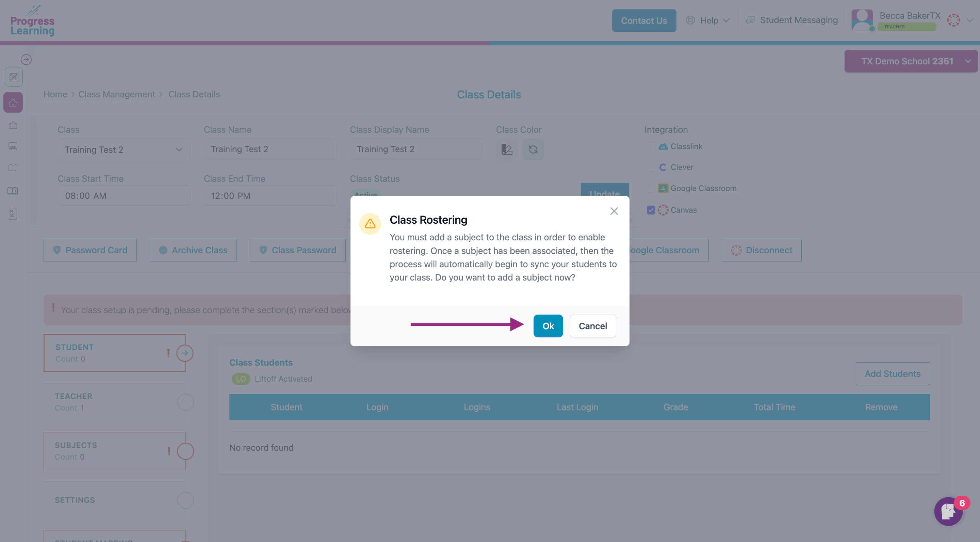This screenshot has height=542, width=980.
Task: Click the Logins column header
Action: (477, 407)
